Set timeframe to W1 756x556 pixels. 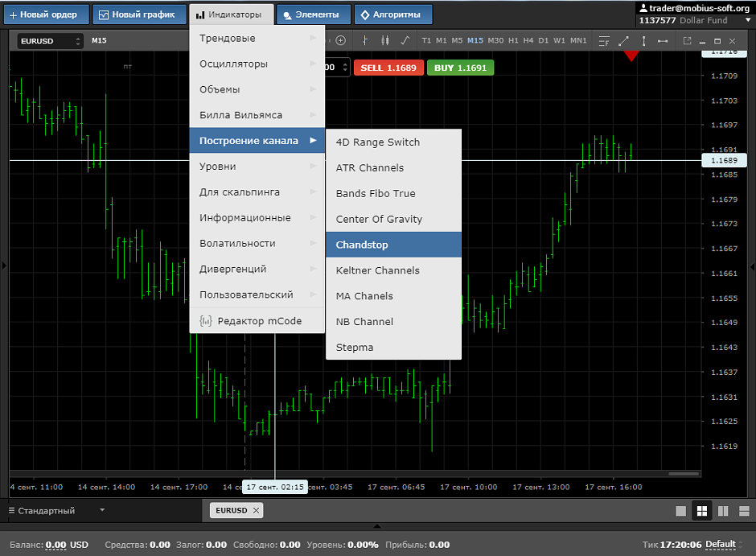click(559, 40)
